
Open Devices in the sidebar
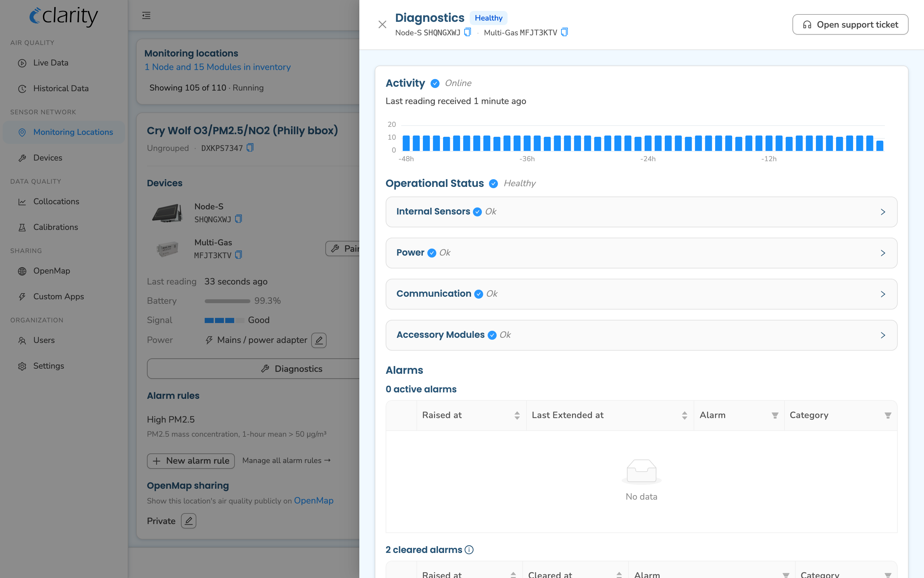[48, 157]
